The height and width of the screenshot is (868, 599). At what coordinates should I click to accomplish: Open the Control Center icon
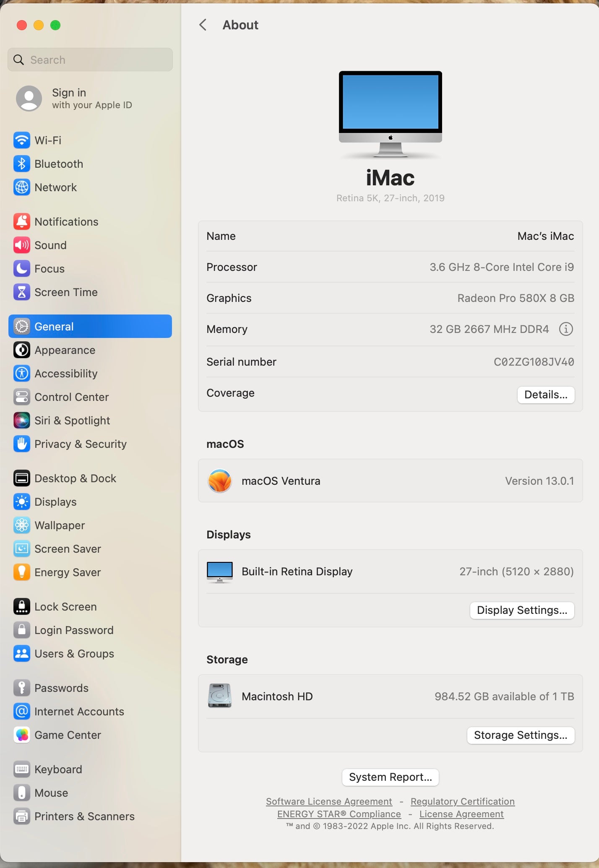point(22,397)
